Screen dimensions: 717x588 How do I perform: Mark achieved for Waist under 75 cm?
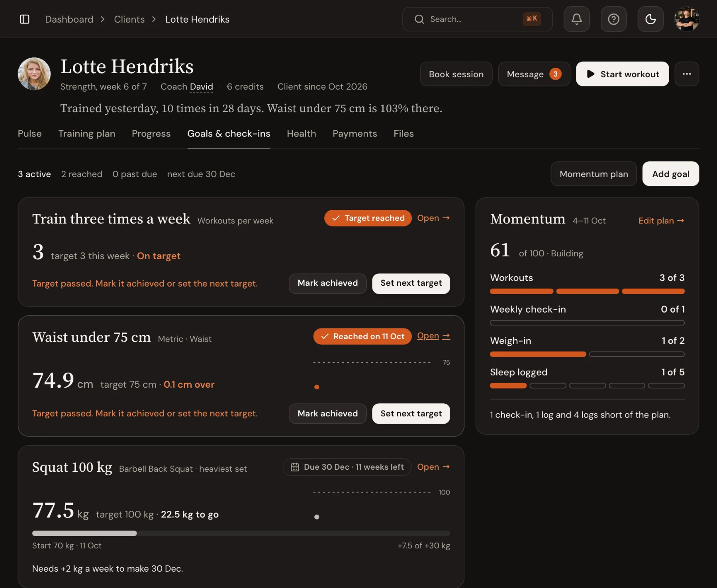[327, 414]
